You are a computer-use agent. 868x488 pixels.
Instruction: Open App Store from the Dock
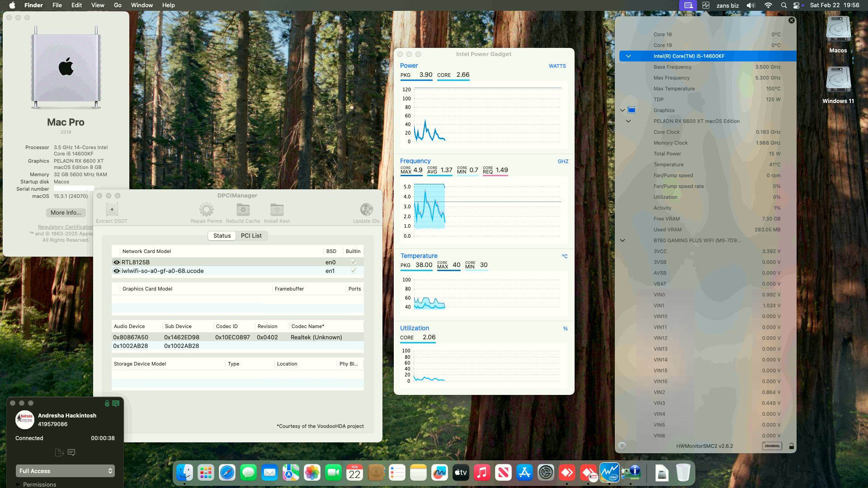point(524,473)
